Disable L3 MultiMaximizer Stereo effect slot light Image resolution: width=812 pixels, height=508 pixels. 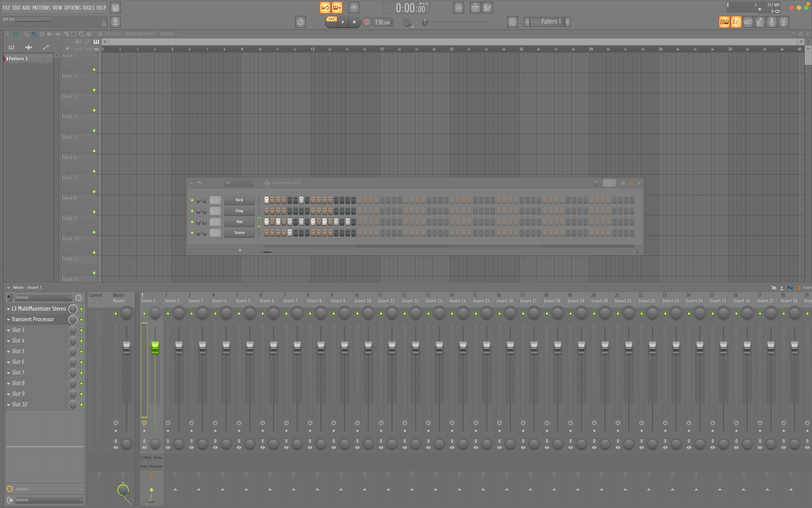tap(81, 309)
